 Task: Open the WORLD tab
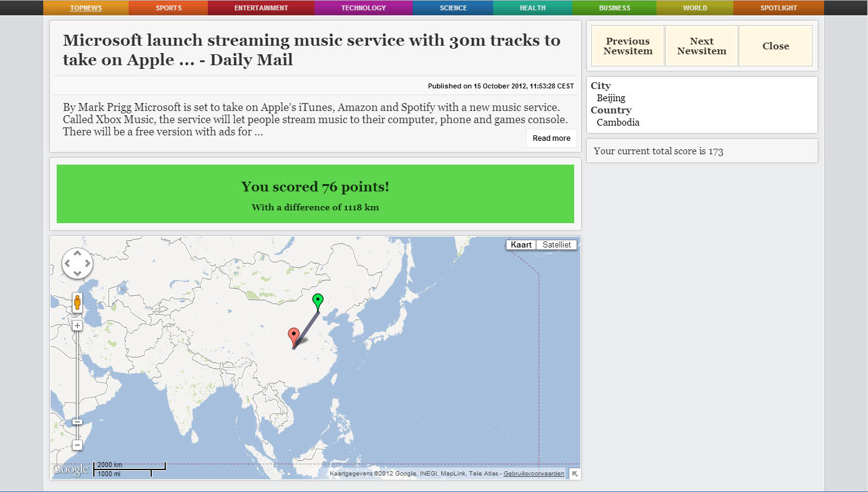[695, 8]
